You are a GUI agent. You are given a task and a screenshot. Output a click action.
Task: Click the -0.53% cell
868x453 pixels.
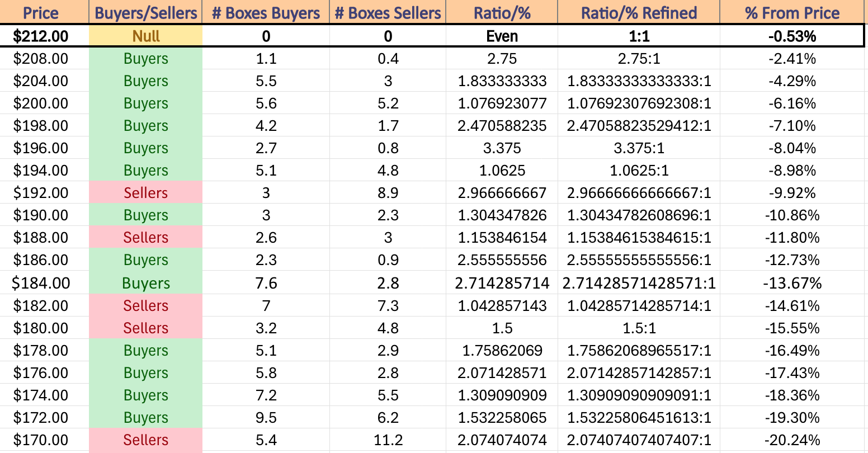pyautogui.click(x=792, y=36)
